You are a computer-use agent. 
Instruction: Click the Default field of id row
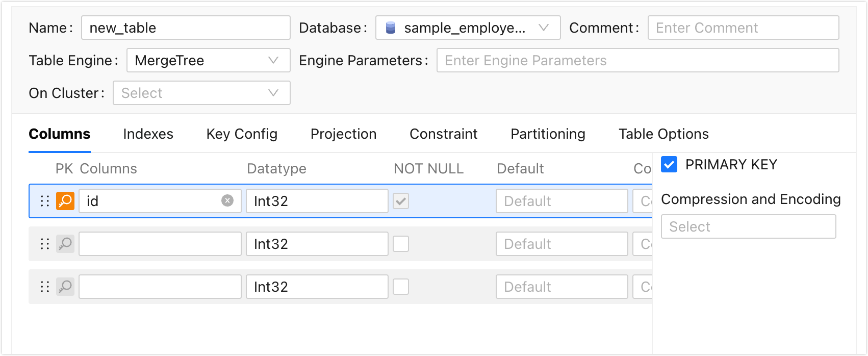561,201
